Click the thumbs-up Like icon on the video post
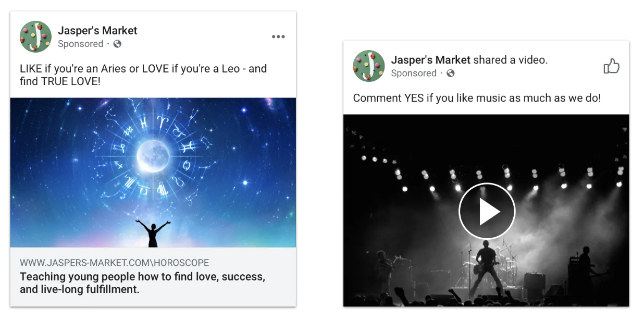 pos(612,67)
